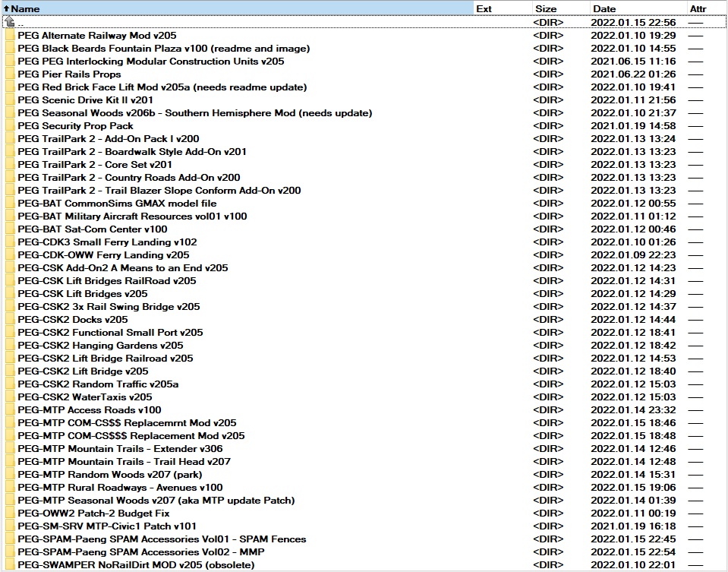Image resolution: width=728 pixels, height=572 pixels.
Task: Click date 2022.01.10 22:01
Action: coord(633,565)
